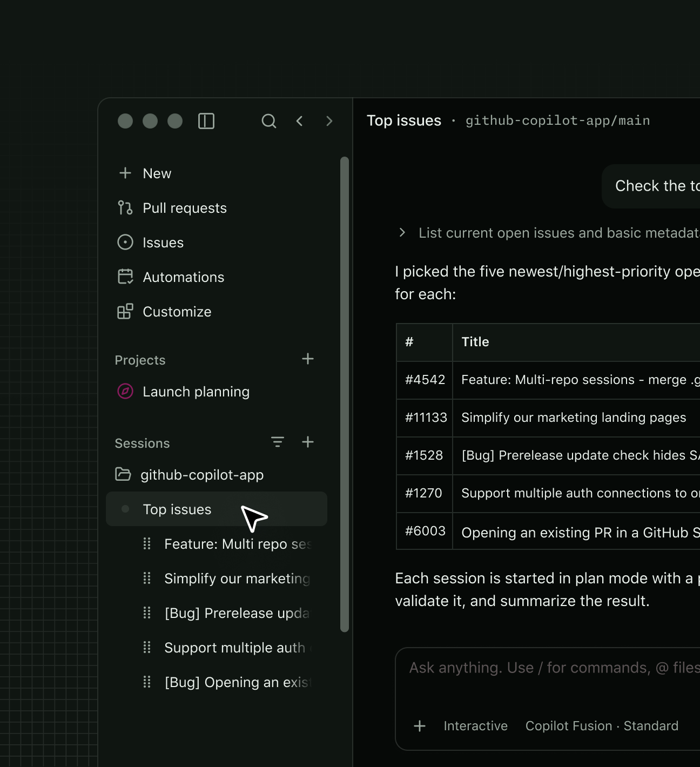The width and height of the screenshot is (700, 767).
Task: Click issue number #4542 cell
Action: pos(425,380)
